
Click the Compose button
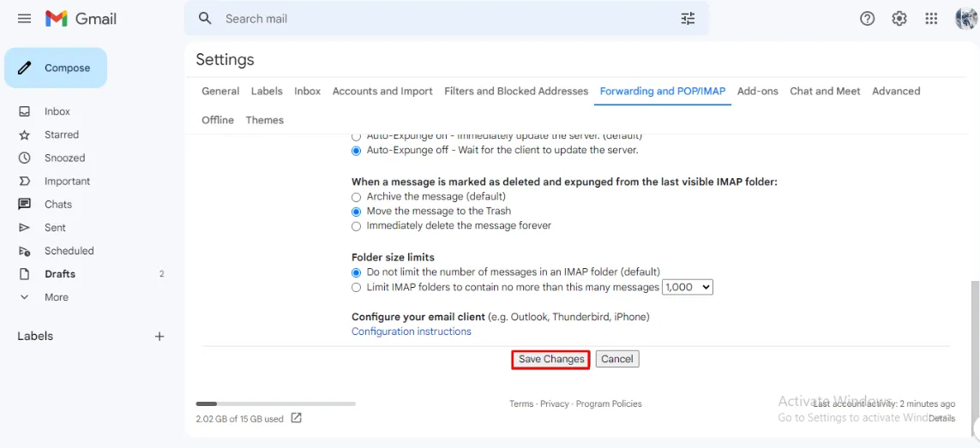pyautogui.click(x=56, y=69)
